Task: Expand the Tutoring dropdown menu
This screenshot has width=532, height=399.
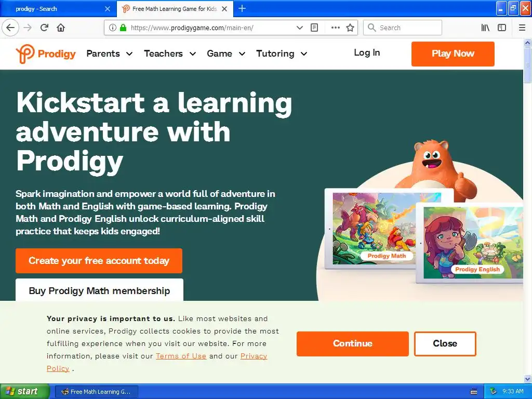Action: click(x=282, y=54)
